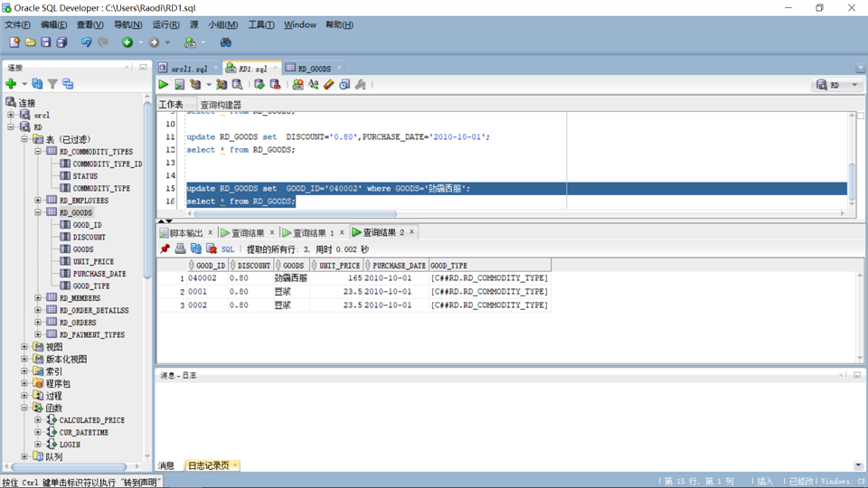Click the Save All icon
This screenshot has width=868, height=488.
coord(61,42)
